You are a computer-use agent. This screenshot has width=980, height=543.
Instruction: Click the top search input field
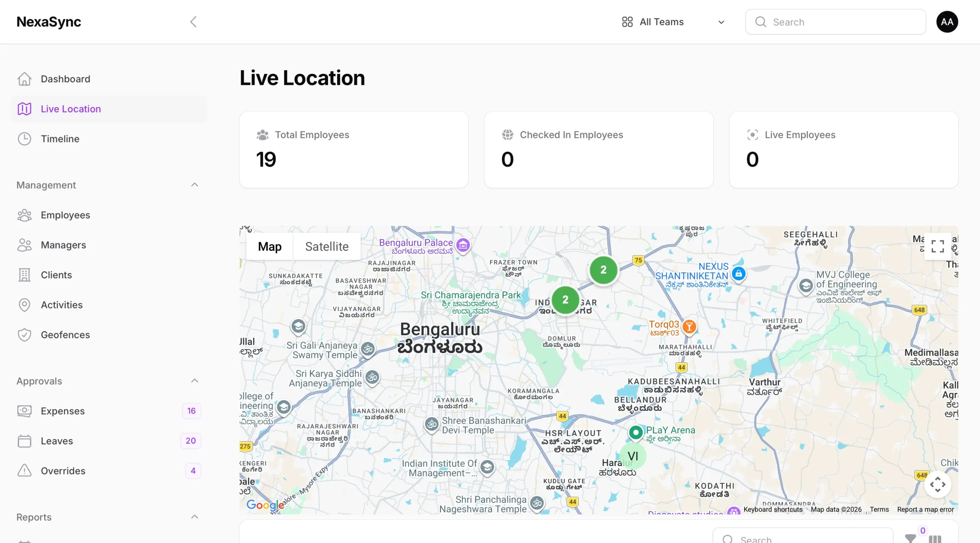click(835, 22)
